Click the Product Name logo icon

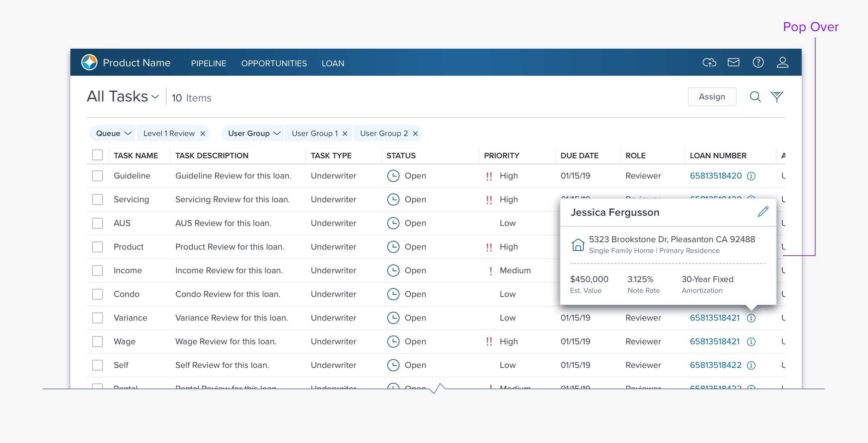[89, 63]
